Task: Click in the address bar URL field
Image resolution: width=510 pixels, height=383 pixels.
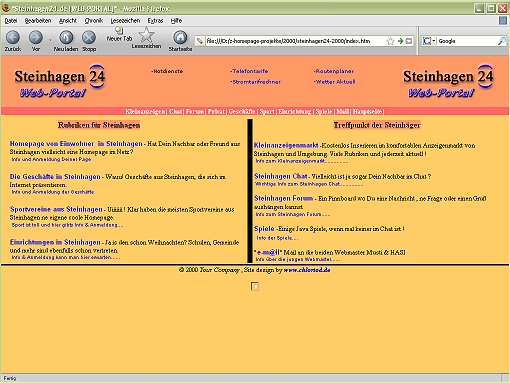Action: click(295, 41)
